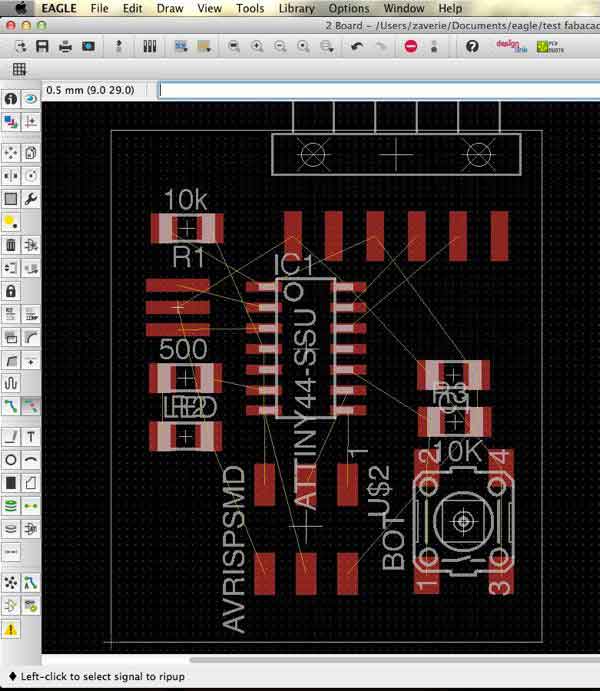The image size is (600, 691).
Task: Expand the Run ULP dropdown
Action: 204,46
